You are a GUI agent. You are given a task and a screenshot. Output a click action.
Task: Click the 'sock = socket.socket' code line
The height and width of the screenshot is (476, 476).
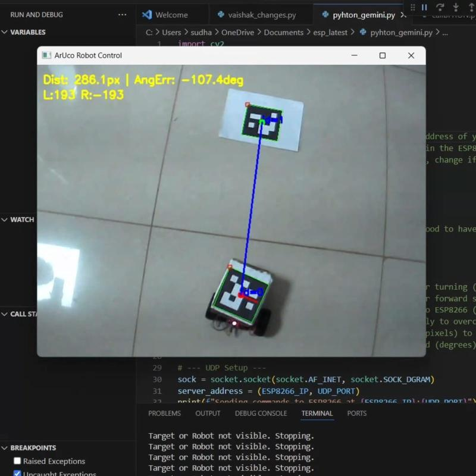tap(306, 380)
